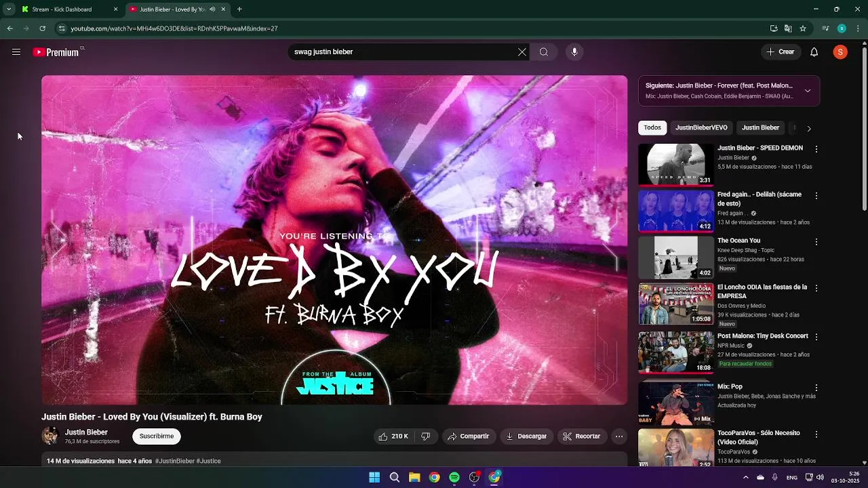Clear the search box with the X
Screen dimensions: 868x488
point(522,52)
